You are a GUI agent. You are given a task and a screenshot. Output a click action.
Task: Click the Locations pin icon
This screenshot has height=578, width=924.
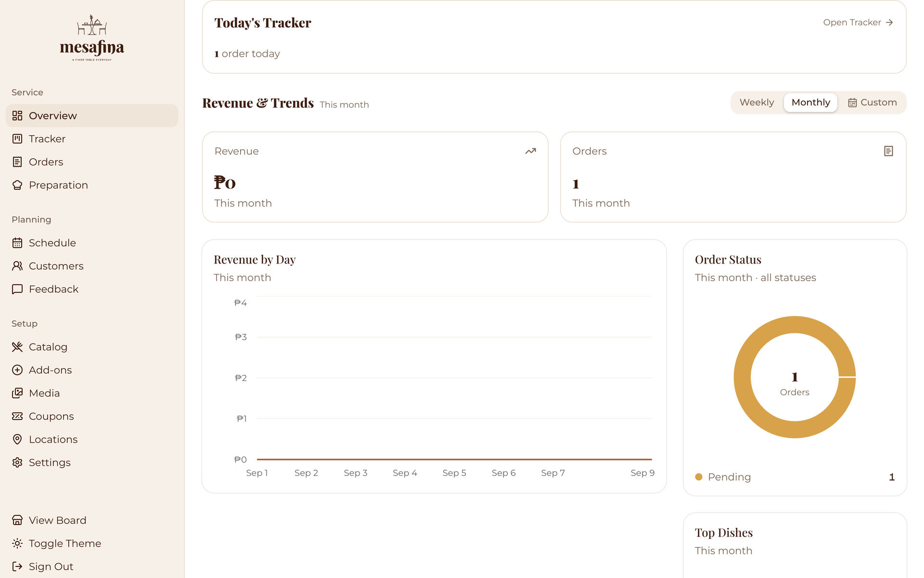[17, 439]
